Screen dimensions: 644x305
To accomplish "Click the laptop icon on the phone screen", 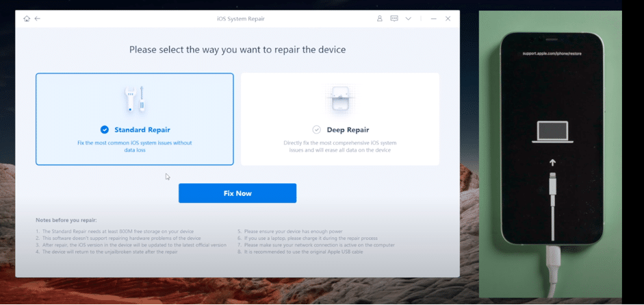I will click(552, 132).
